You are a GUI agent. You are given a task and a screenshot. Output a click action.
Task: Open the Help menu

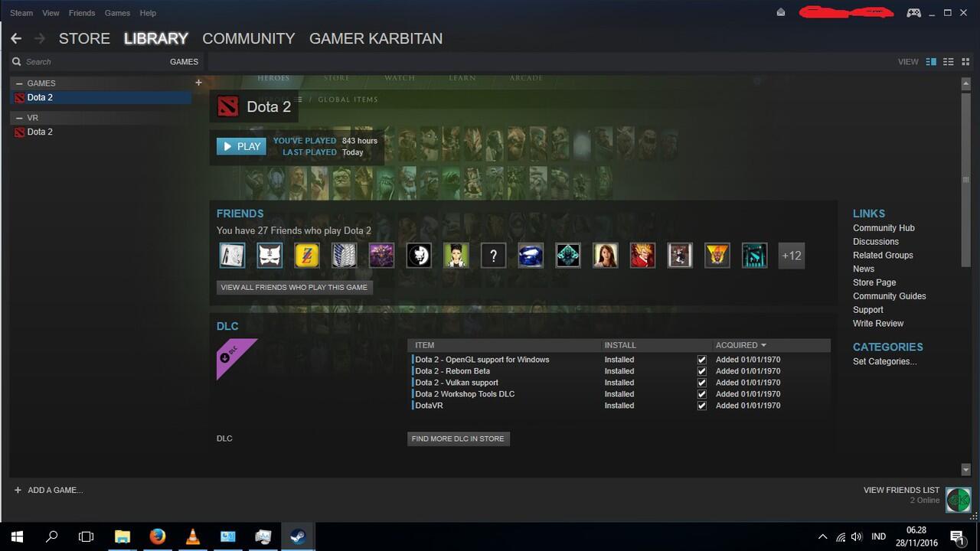click(148, 13)
